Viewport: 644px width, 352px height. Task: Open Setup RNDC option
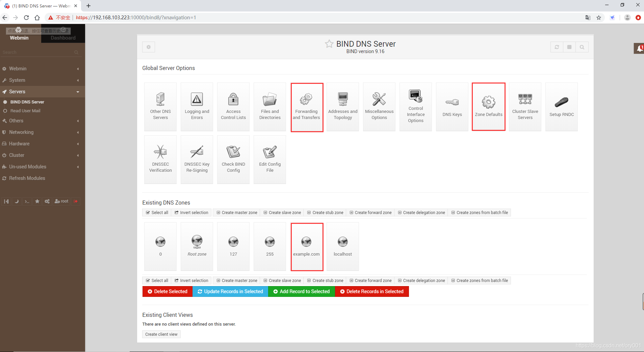[x=562, y=107]
